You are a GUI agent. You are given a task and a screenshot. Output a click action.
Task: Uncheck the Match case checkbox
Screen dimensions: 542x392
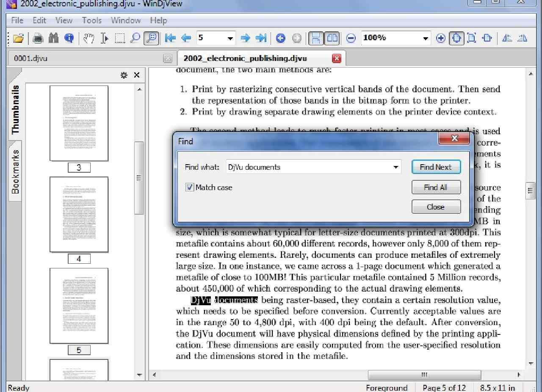click(x=190, y=187)
